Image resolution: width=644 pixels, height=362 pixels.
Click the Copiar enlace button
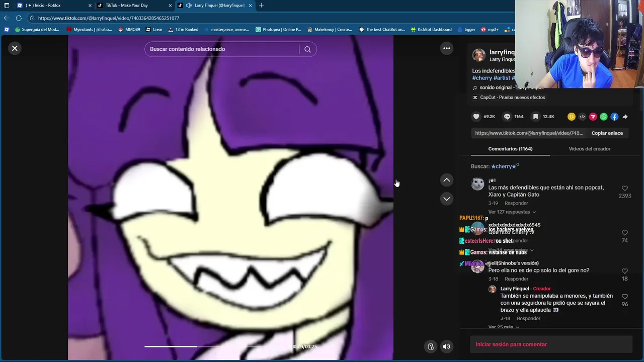(607, 133)
